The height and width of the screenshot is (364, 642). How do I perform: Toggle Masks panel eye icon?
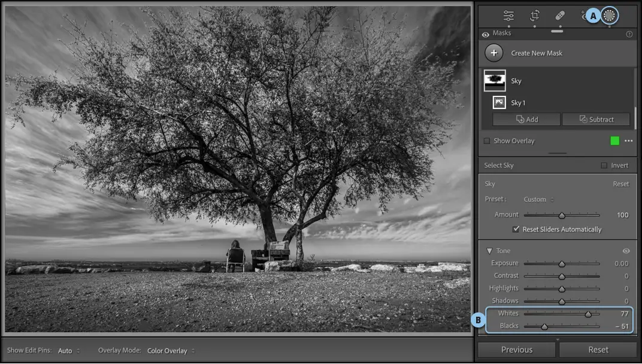click(486, 35)
